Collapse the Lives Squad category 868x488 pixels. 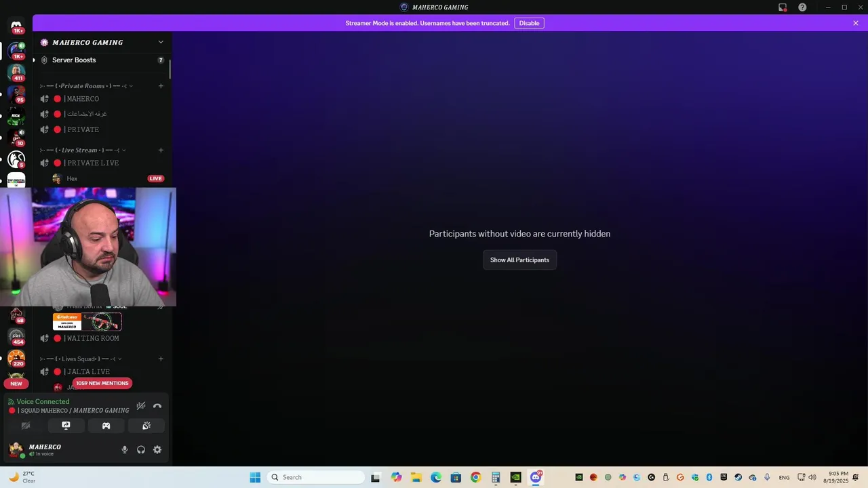[x=81, y=359]
